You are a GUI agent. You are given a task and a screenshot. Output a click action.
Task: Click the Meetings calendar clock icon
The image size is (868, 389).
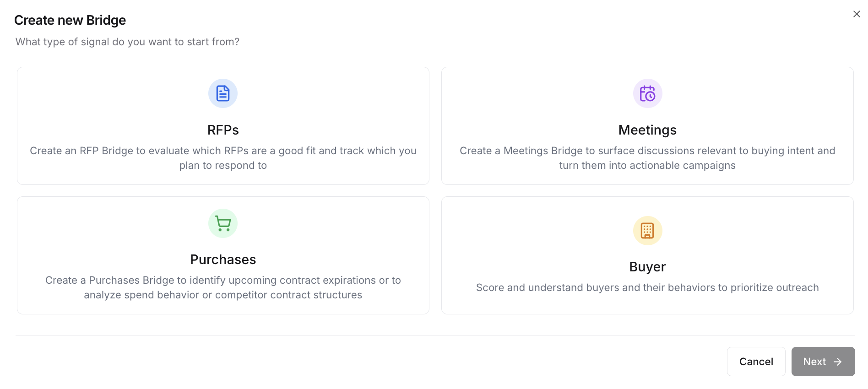point(647,93)
